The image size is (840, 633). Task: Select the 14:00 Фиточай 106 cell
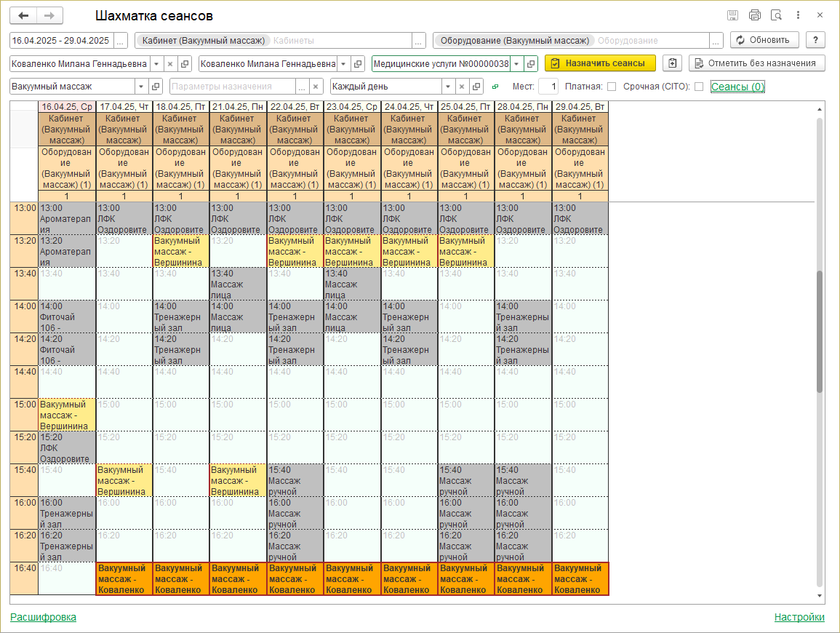tap(67, 316)
